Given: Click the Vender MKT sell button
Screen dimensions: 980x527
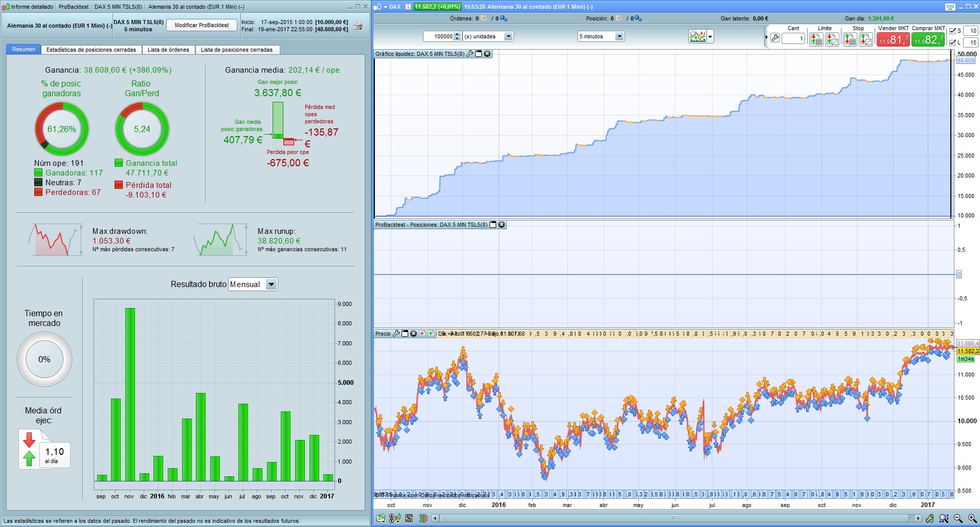Looking at the screenshot, I should pos(893,39).
